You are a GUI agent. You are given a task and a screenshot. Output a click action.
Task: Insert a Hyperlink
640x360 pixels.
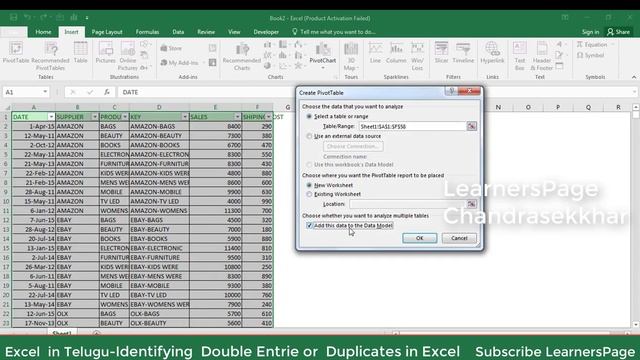(492, 53)
